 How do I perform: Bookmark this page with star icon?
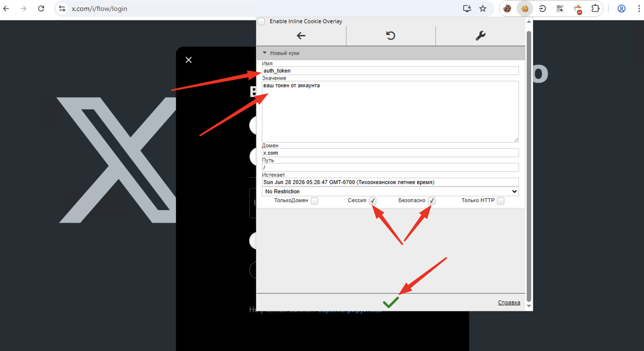click(482, 9)
